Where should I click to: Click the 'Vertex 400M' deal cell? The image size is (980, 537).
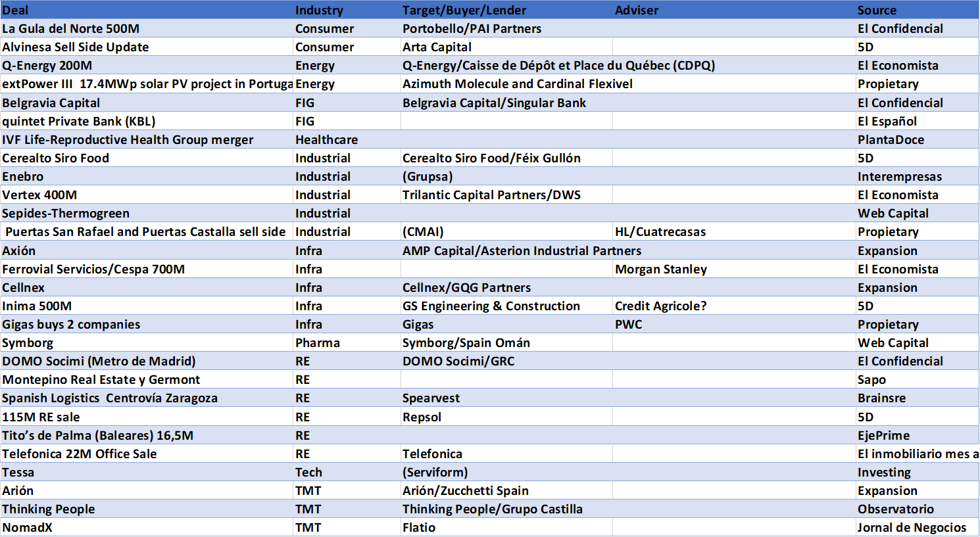[x=147, y=195]
